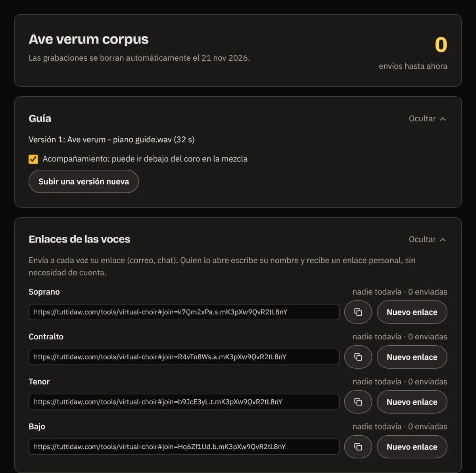
Task: Click the envíos hasta ahora count
Action: [441, 44]
